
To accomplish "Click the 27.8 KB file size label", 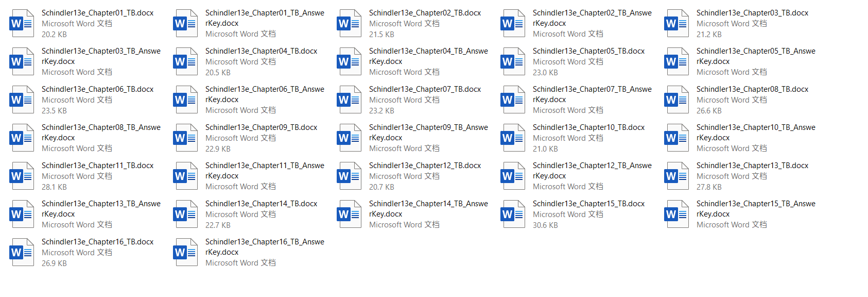I will (x=709, y=187).
